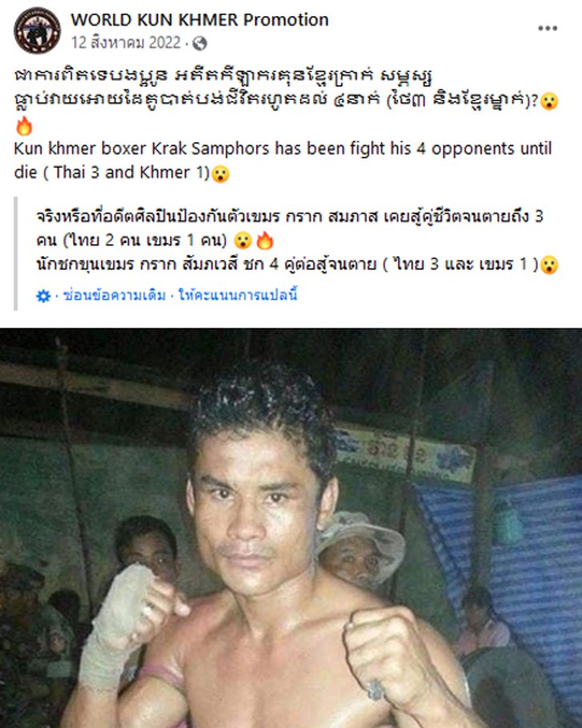The height and width of the screenshot is (728, 582).
Task: Open the boxer photo attachment
Action: 291,528
